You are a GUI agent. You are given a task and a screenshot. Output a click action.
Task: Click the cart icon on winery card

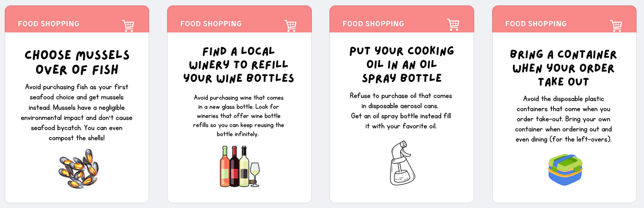291,25
